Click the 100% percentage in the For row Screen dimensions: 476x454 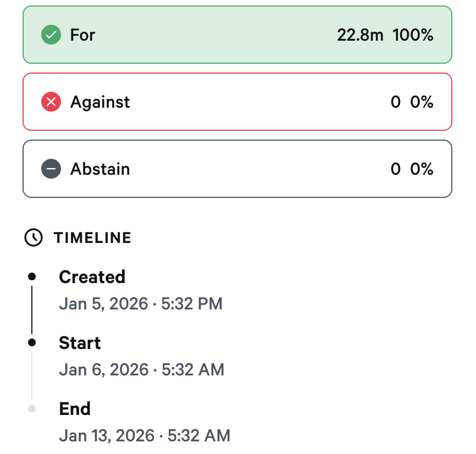click(x=413, y=35)
